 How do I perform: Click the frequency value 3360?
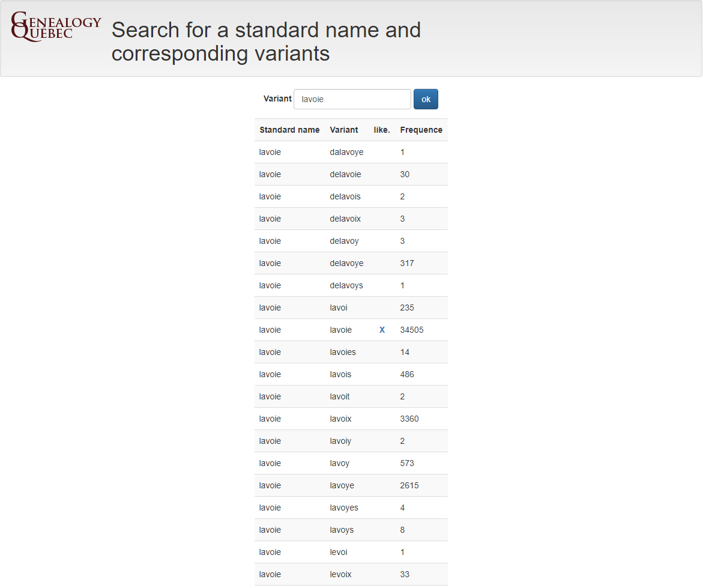(x=409, y=419)
